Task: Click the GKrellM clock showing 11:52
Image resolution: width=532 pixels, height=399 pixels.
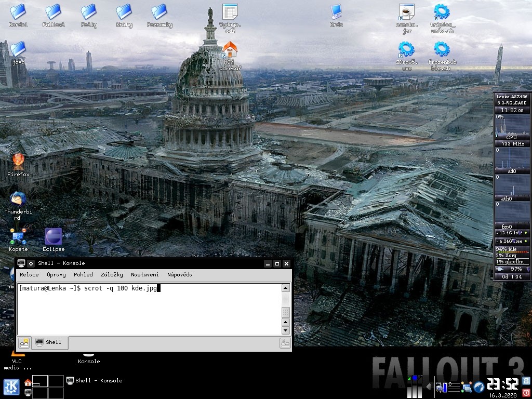Action: [x=512, y=110]
